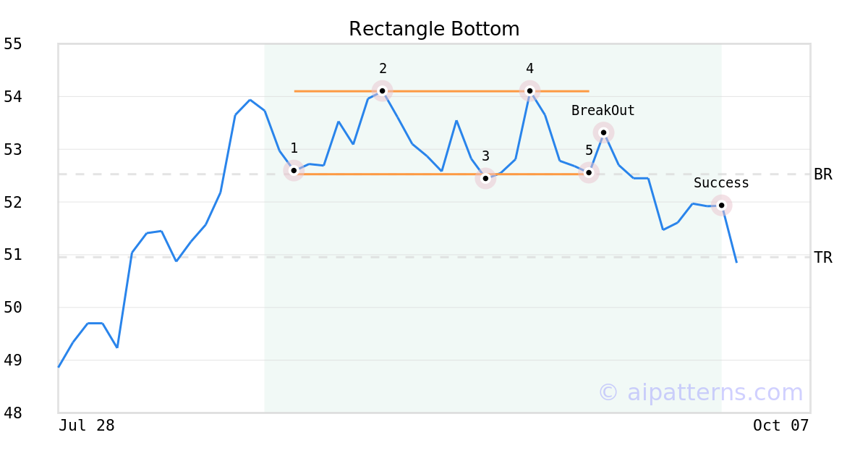The width and height of the screenshot is (868, 456).
Task: Click the TR level label
Action: (823, 258)
